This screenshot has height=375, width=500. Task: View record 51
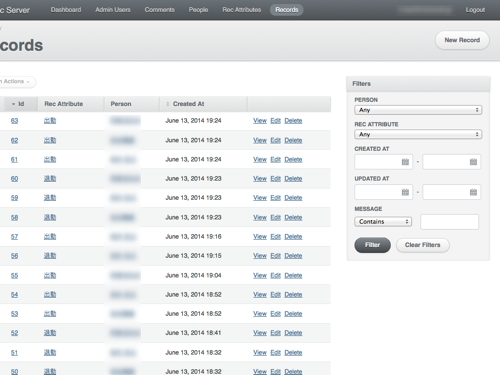pos(260,352)
